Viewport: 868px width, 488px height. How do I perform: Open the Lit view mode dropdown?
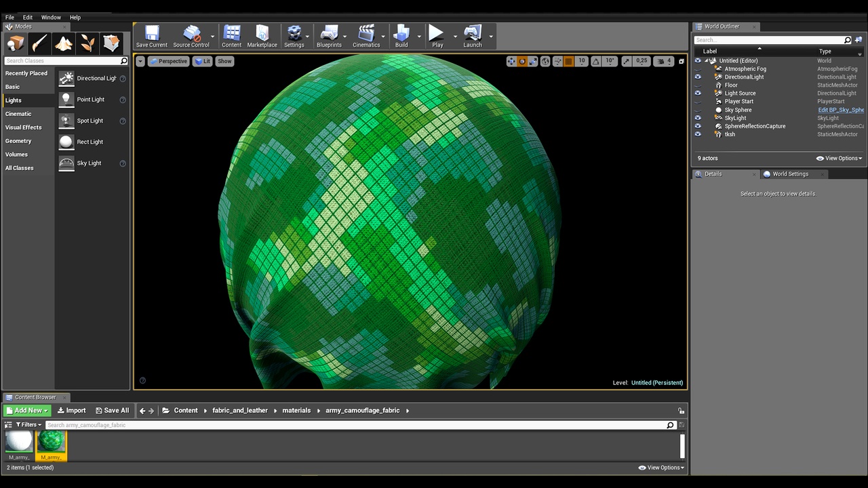tap(203, 62)
